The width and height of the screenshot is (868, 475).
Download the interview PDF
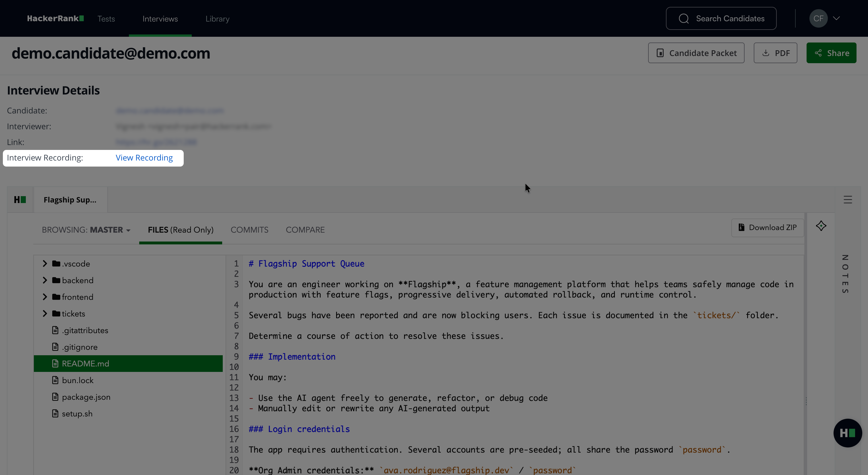tap(775, 53)
